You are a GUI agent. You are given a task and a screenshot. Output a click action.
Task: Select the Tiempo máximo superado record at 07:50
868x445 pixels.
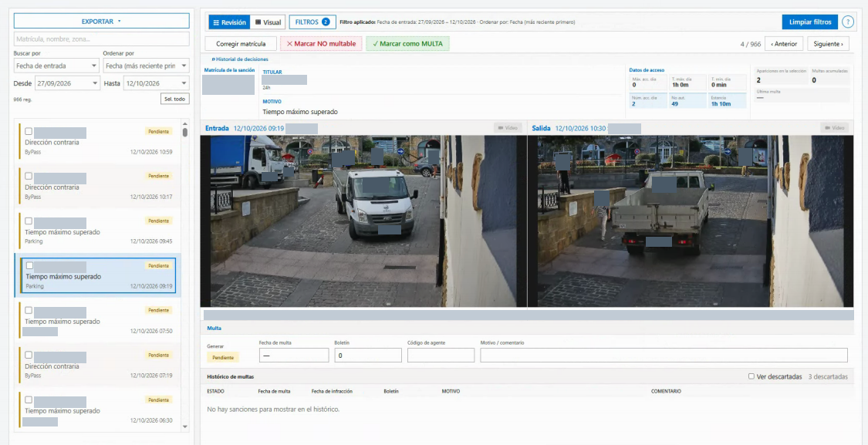pyautogui.click(x=99, y=321)
